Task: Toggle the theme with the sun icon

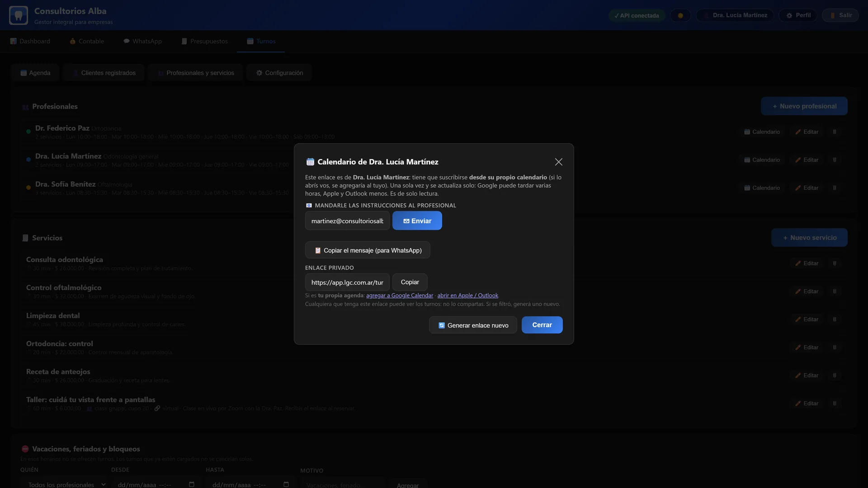Action: [680, 15]
